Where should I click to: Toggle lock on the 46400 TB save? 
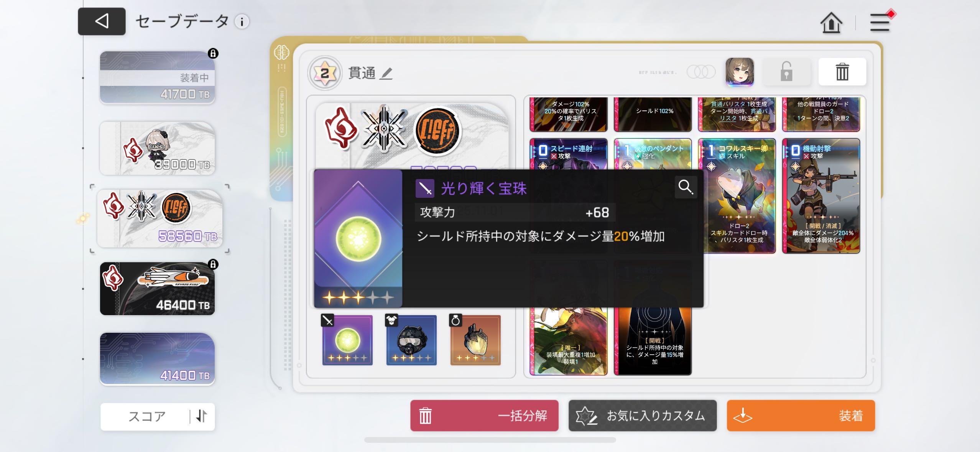pyautogui.click(x=213, y=264)
